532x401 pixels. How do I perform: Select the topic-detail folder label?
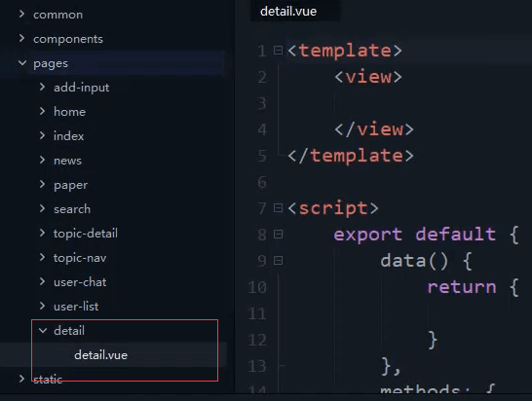[x=86, y=234]
